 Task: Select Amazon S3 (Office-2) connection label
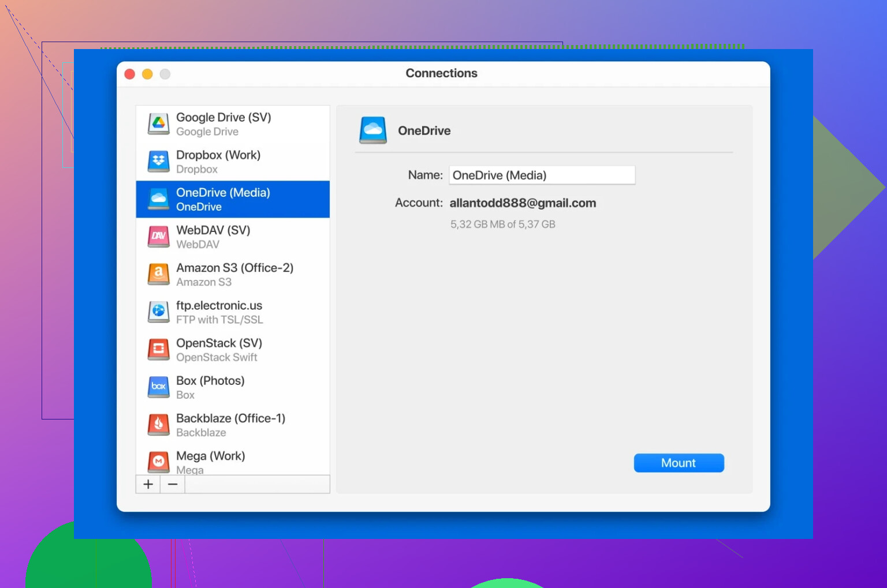point(234,268)
